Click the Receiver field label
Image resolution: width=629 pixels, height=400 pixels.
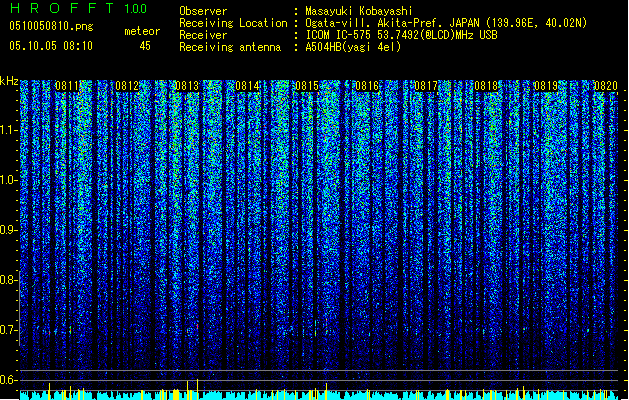(x=203, y=35)
